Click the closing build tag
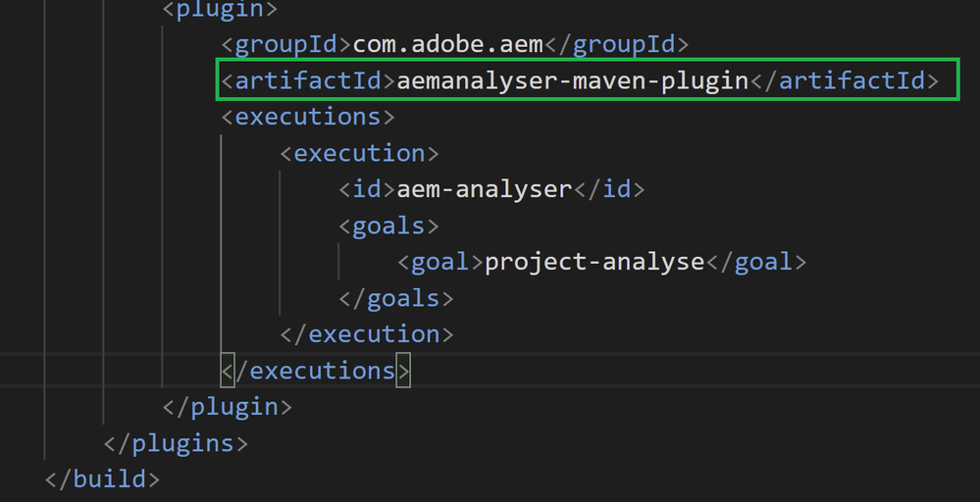980x502 pixels. (103, 478)
